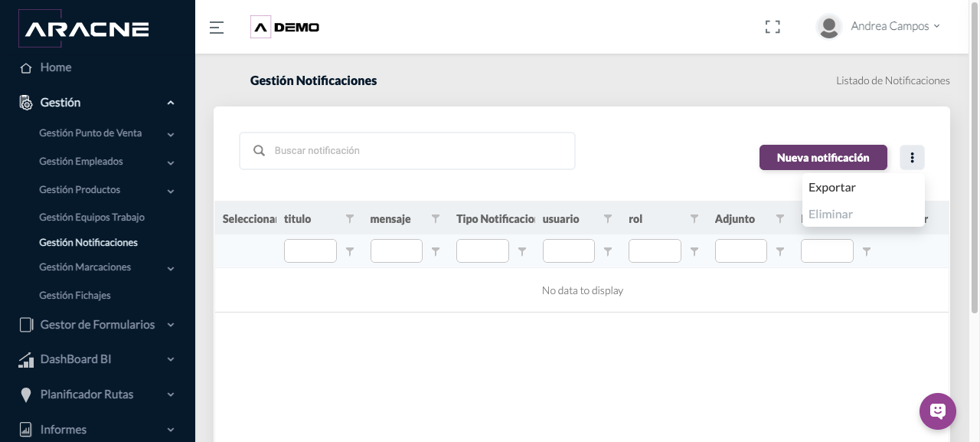Open the titulo header filter icon
This screenshot has width=980, height=442.
(350, 219)
